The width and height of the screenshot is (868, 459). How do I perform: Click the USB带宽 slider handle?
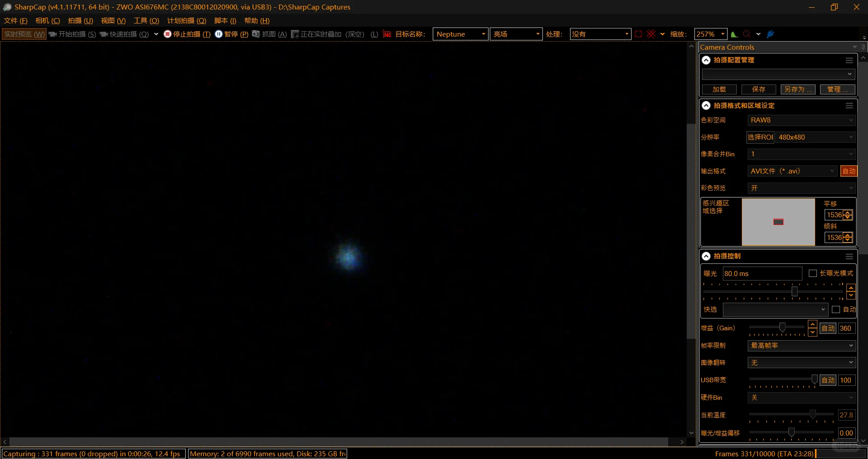click(x=815, y=379)
